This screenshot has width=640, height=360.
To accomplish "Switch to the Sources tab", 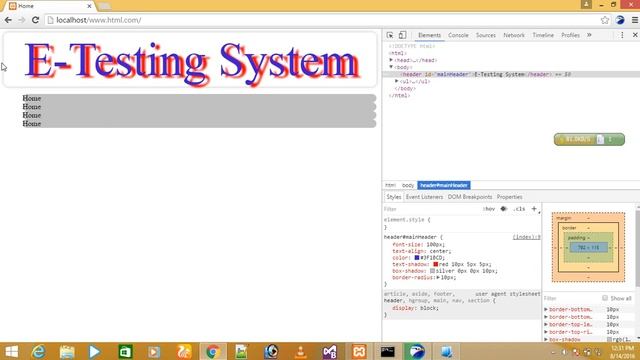I will [x=485, y=35].
